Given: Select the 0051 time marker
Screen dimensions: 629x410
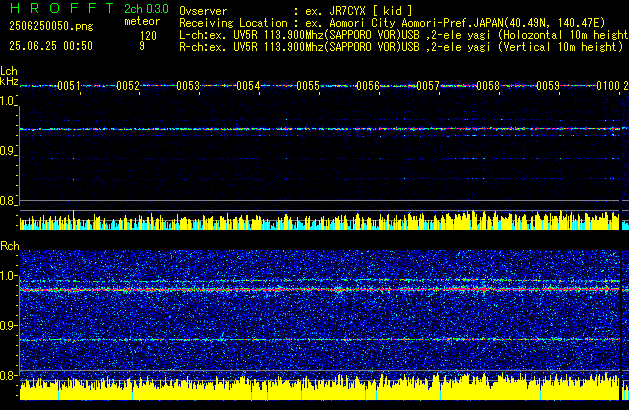Looking at the screenshot, I should [x=69, y=86].
